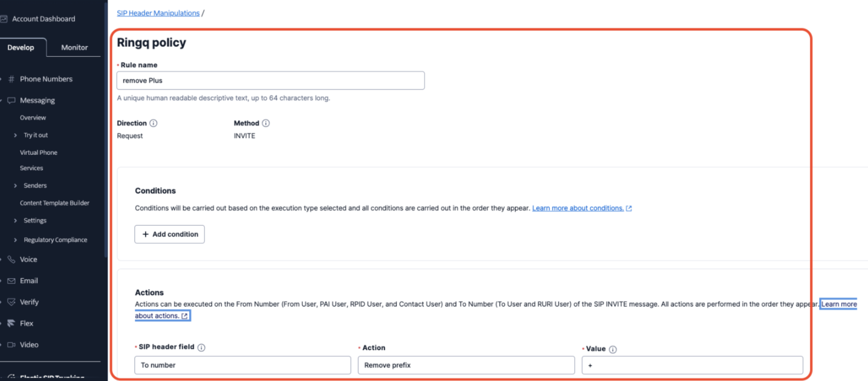Click the Actions section heading
The image size is (868, 381).
[x=149, y=293]
